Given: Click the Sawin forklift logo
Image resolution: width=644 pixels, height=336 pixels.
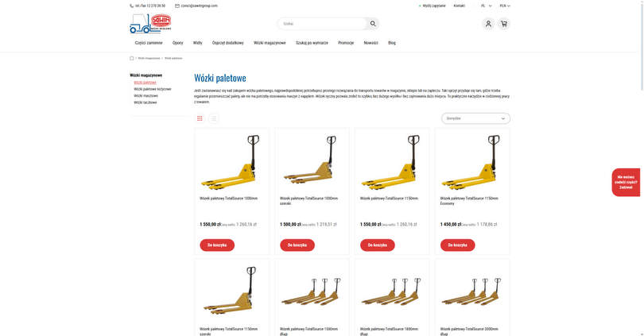Looking at the screenshot, I should click(x=150, y=23).
